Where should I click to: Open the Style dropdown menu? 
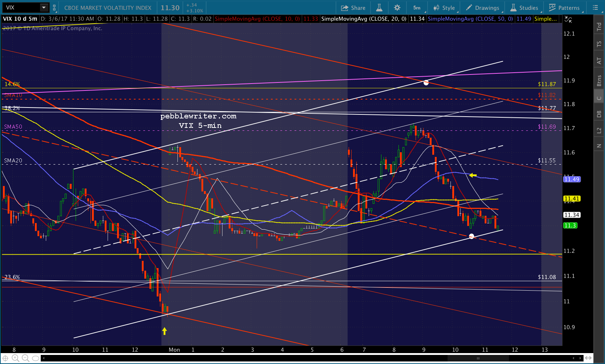click(x=444, y=8)
